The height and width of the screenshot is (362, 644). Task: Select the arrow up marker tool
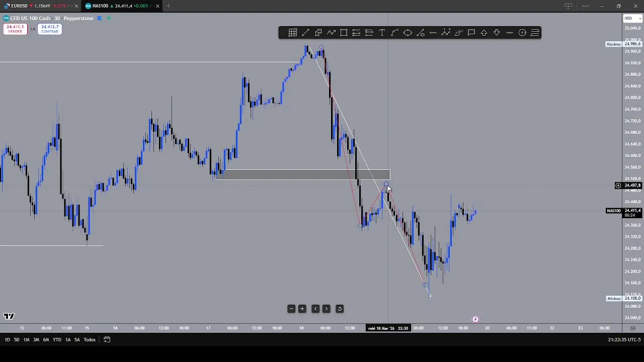[x=484, y=33]
